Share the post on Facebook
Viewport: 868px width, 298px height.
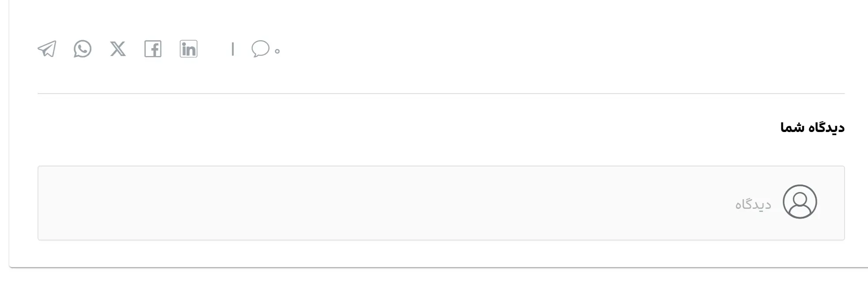click(x=153, y=49)
